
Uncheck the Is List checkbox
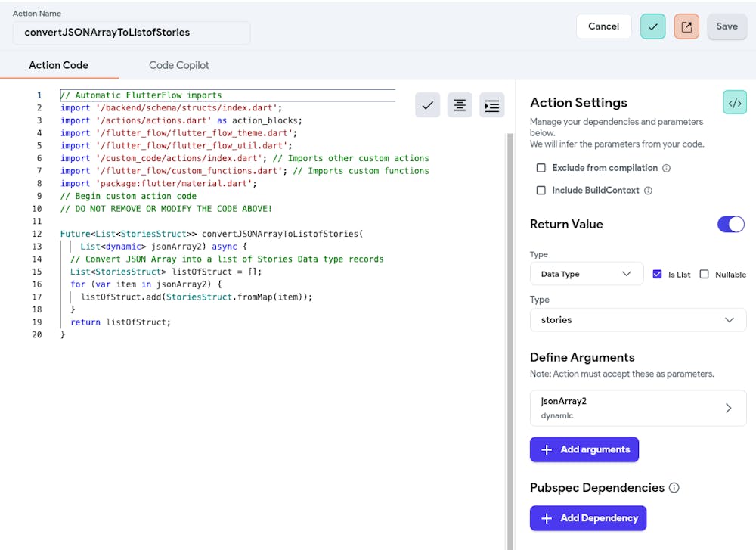coord(657,275)
